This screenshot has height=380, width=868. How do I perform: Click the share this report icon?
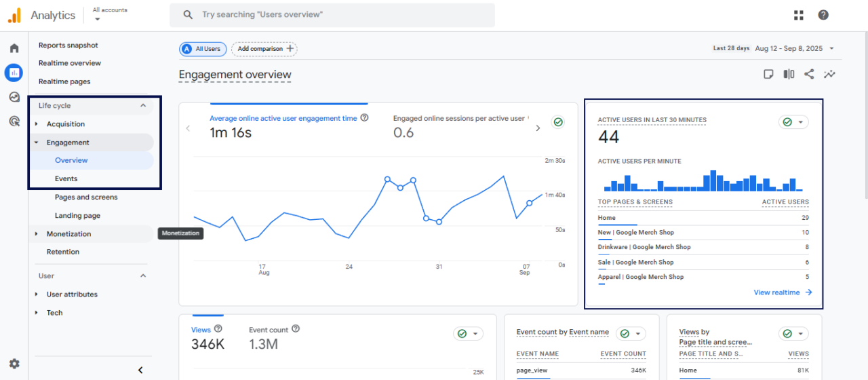809,75
